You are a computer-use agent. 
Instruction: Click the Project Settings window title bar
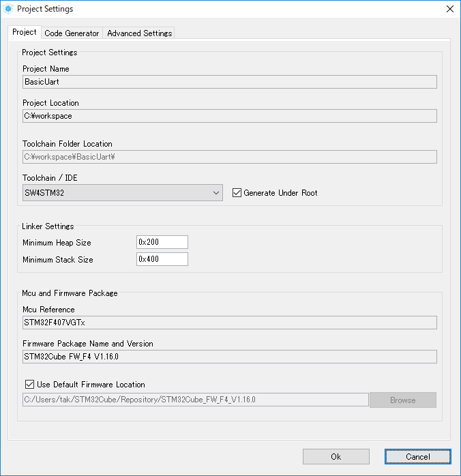(x=205, y=9)
